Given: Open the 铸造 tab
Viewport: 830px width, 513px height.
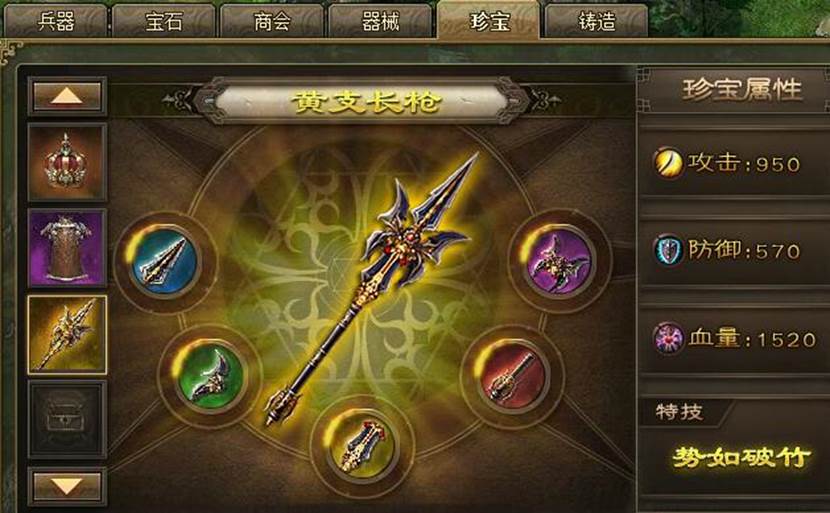Looking at the screenshot, I should (597, 22).
